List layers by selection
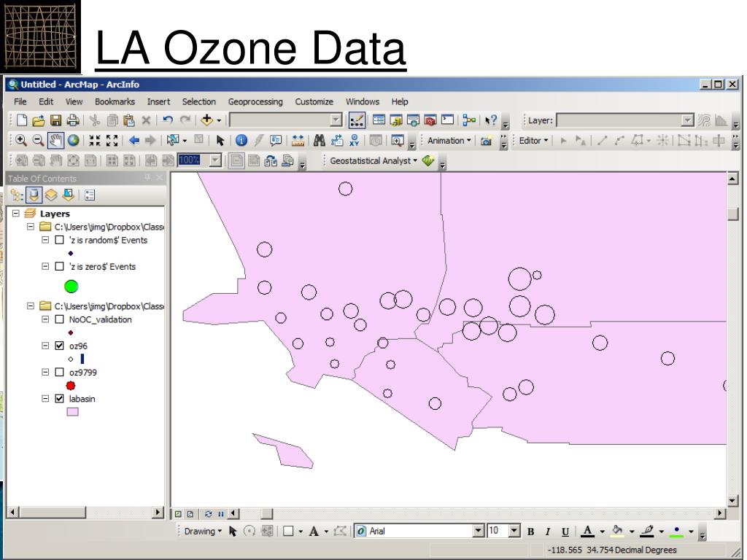Screen dimensions: 747x560 [x=68, y=195]
